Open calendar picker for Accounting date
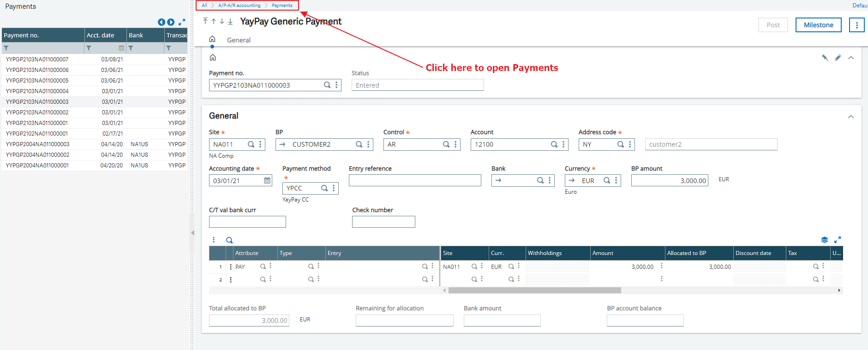 267,180
